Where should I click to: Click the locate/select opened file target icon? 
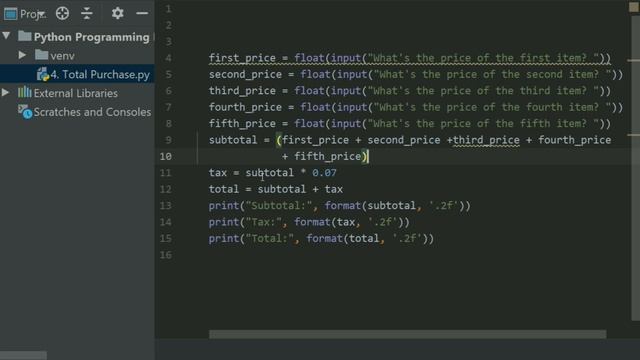pos(62,13)
